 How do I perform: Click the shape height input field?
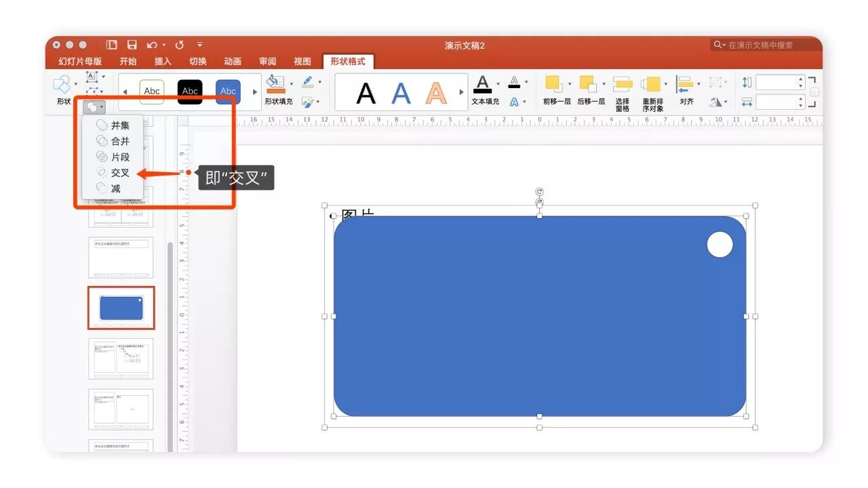click(776, 82)
